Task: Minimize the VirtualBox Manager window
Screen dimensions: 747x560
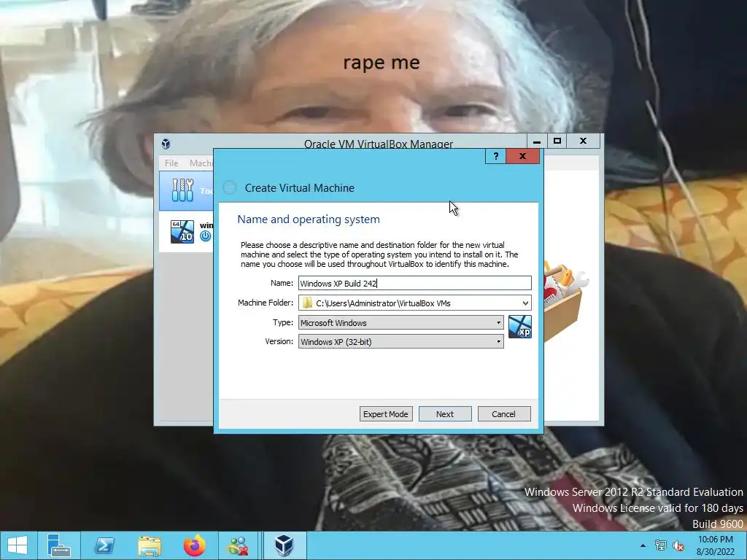Action: 537,141
